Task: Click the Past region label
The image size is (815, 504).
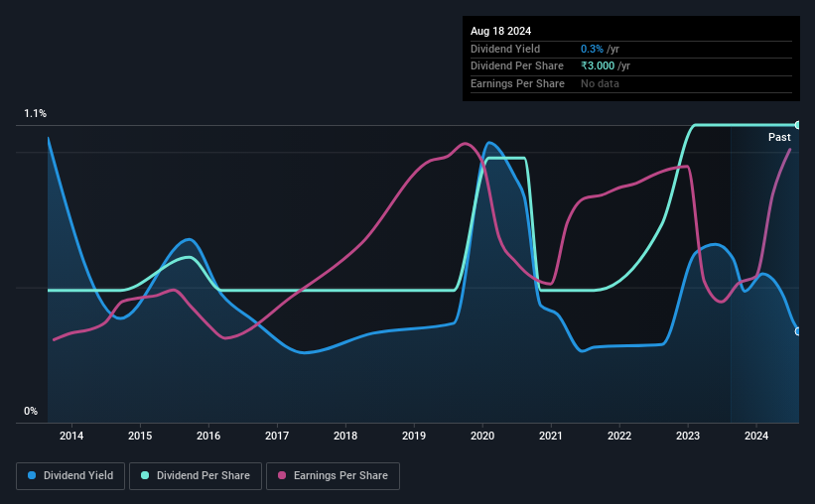Action: [x=779, y=137]
